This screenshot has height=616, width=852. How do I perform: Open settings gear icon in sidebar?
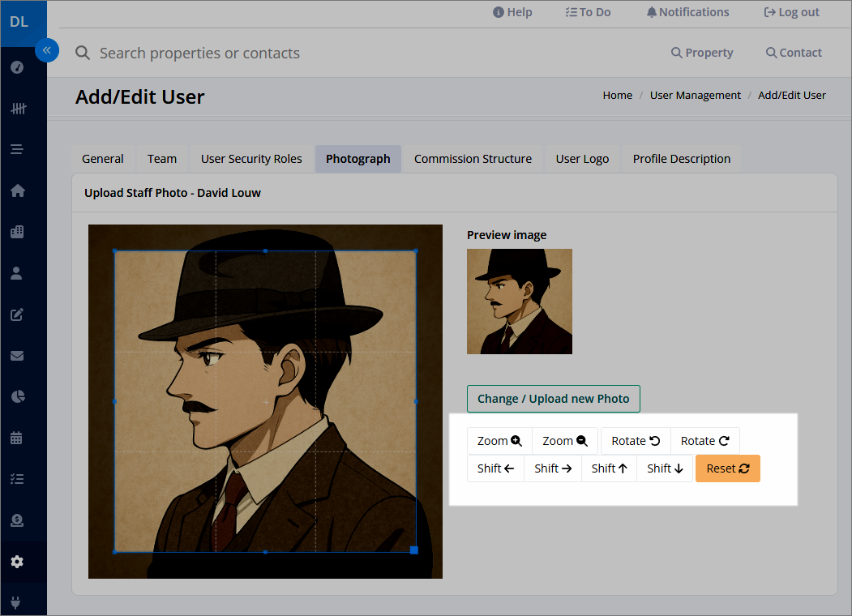(17, 562)
